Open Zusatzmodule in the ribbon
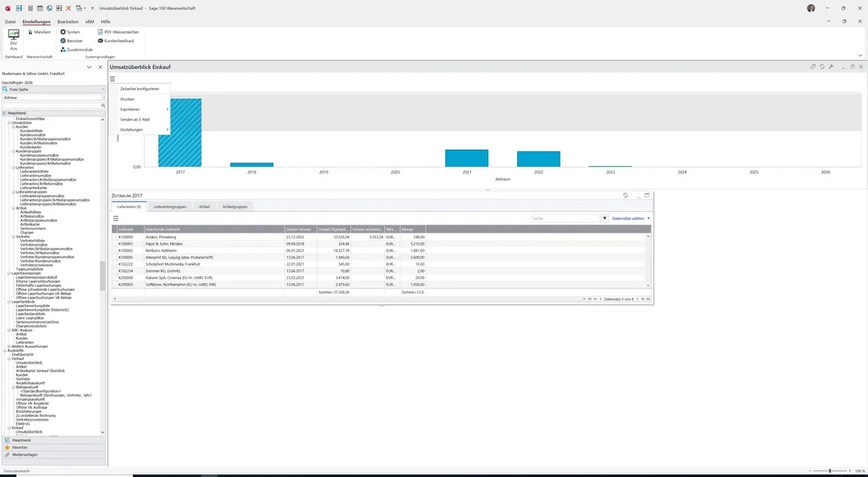The width and height of the screenshot is (868, 477). tap(77, 49)
